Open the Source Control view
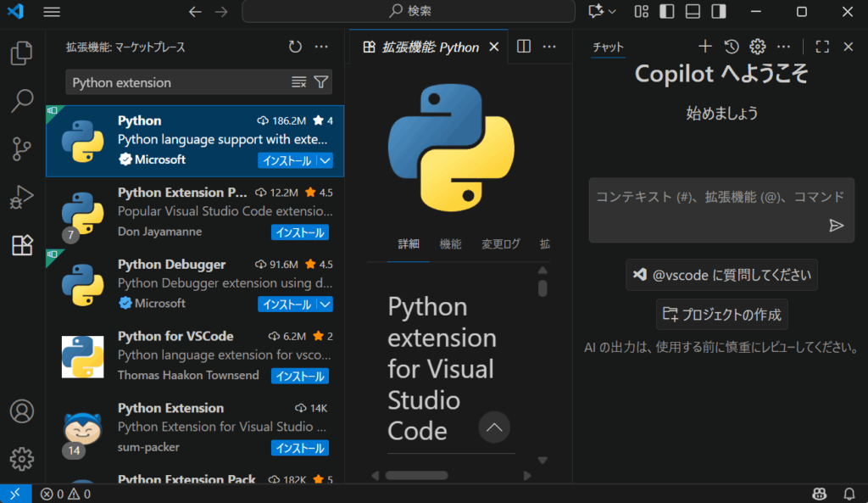The width and height of the screenshot is (868, 503). coord(21,149)
